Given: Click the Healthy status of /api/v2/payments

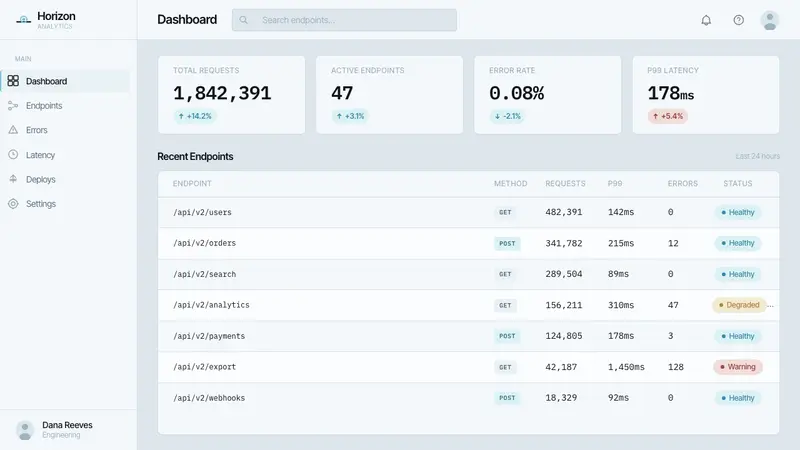Looking at the screenshot, I should (738, 336).
